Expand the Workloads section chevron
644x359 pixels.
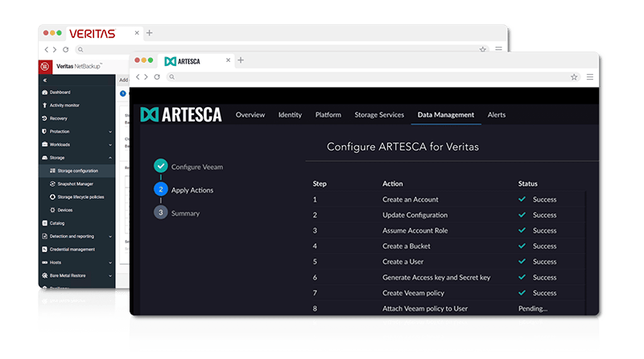point(110,145)
